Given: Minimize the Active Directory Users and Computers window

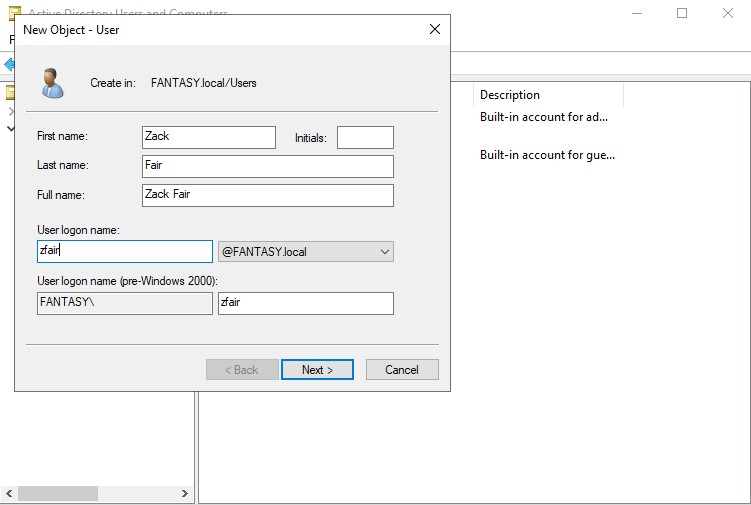Looking at the screenshot, I should tap(637, 13).
